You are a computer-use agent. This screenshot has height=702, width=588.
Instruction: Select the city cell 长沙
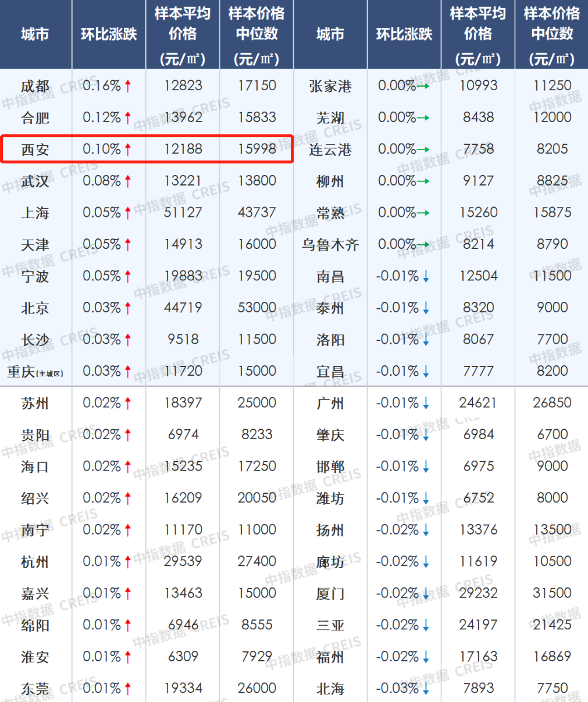coord(35,340)
